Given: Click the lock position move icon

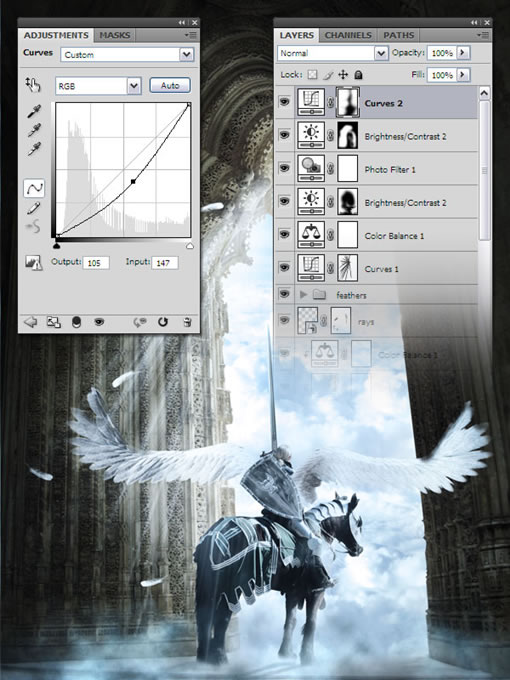Looking at the screenshot, I should pyautogui.click(x=343, y=75).
